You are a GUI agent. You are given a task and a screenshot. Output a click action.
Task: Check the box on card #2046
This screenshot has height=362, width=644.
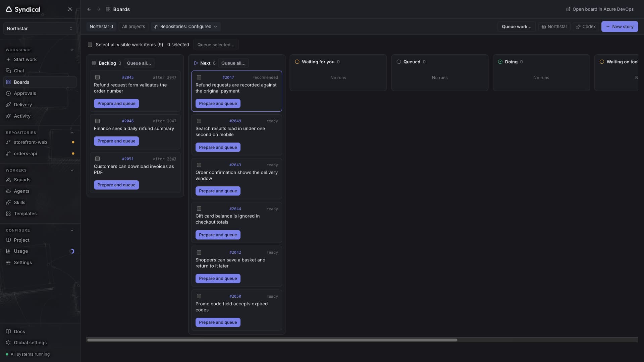97,121
